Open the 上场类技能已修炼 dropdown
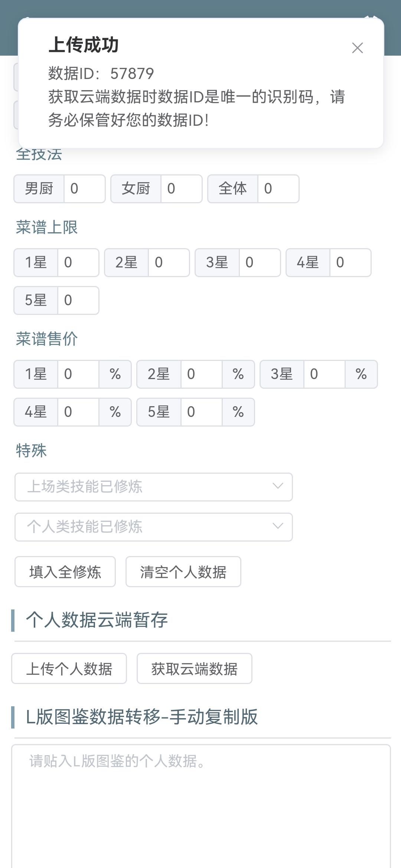Image resolution: width=401 pixels, height=868 pixels. pyautogui.click(x=154, y=487)
